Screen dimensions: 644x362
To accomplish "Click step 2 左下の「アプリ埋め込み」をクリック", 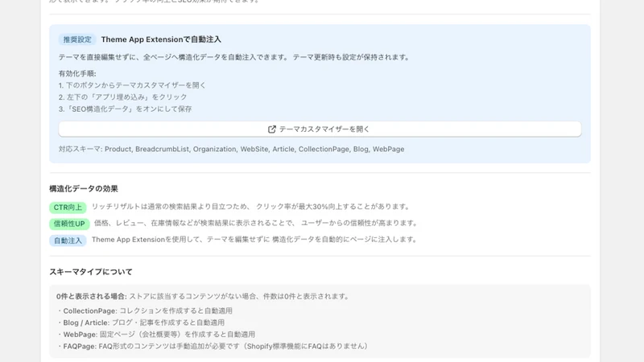I will pos(122,97).
